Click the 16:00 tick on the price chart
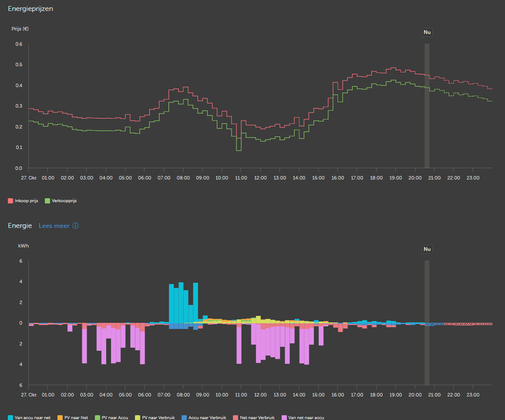The width and height of the screenshot is (505, 420). 338,177
